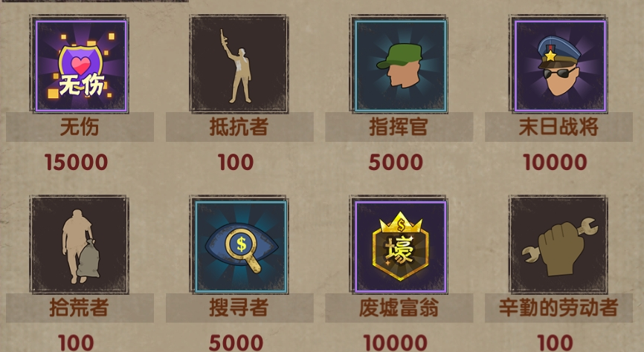Click the 拾荒者 title label
644x352 pixels.
coord(80,307)
